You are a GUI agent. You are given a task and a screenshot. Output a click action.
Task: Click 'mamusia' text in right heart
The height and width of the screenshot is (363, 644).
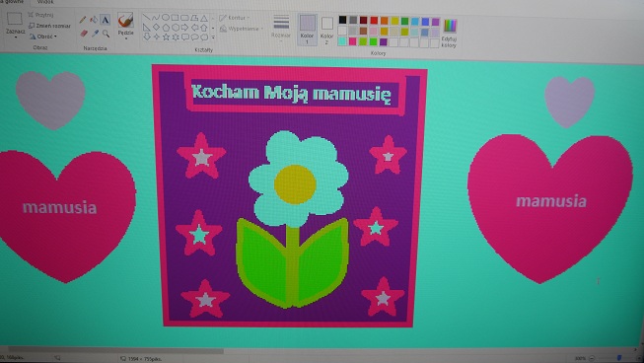pos(551,201)
